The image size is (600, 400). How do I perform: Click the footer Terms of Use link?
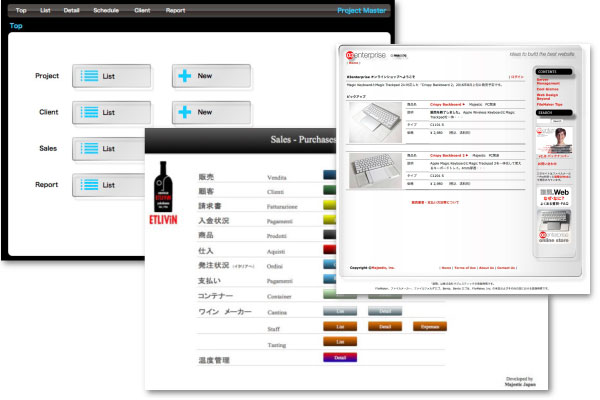465,268
